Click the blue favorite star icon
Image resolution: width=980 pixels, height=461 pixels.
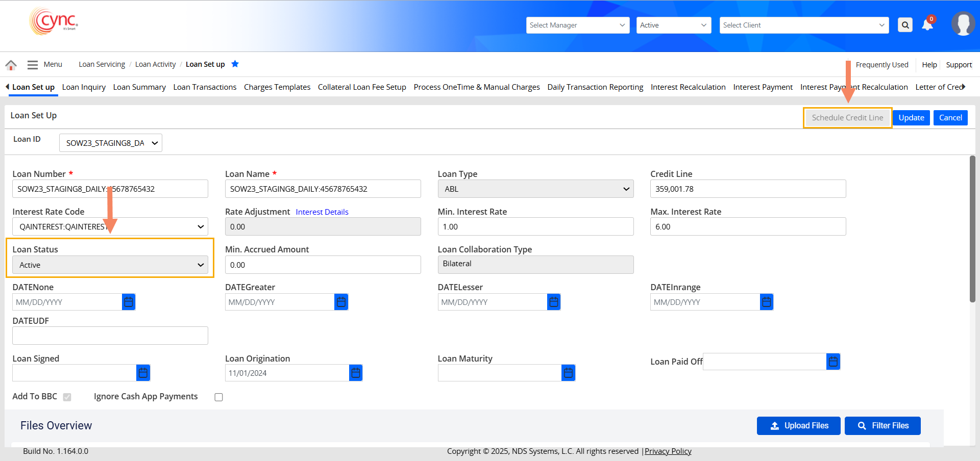click(x=235, y=64)
